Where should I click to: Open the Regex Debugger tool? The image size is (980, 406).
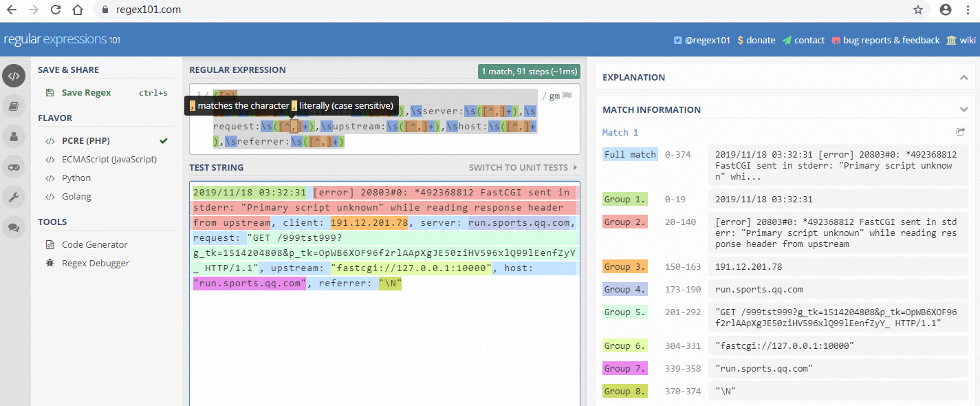(95, 263)
